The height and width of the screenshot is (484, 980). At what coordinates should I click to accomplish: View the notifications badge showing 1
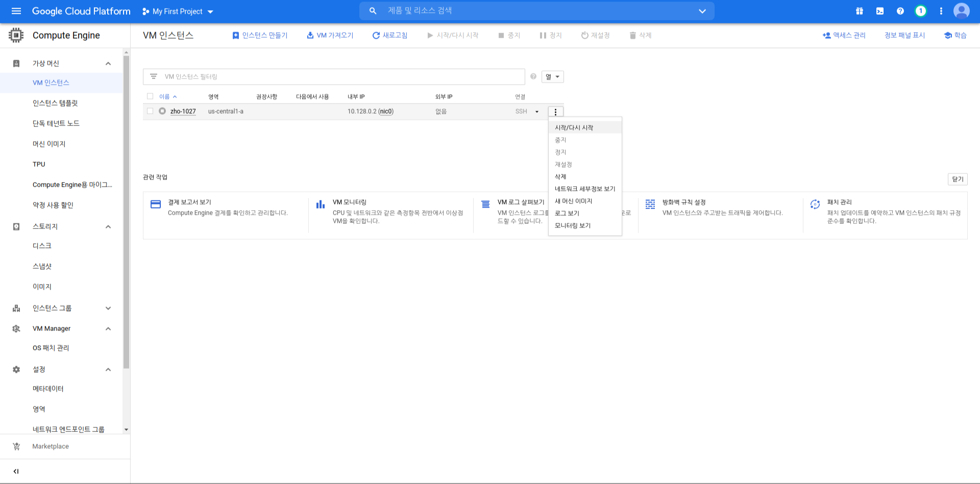(x=921, y=11)
